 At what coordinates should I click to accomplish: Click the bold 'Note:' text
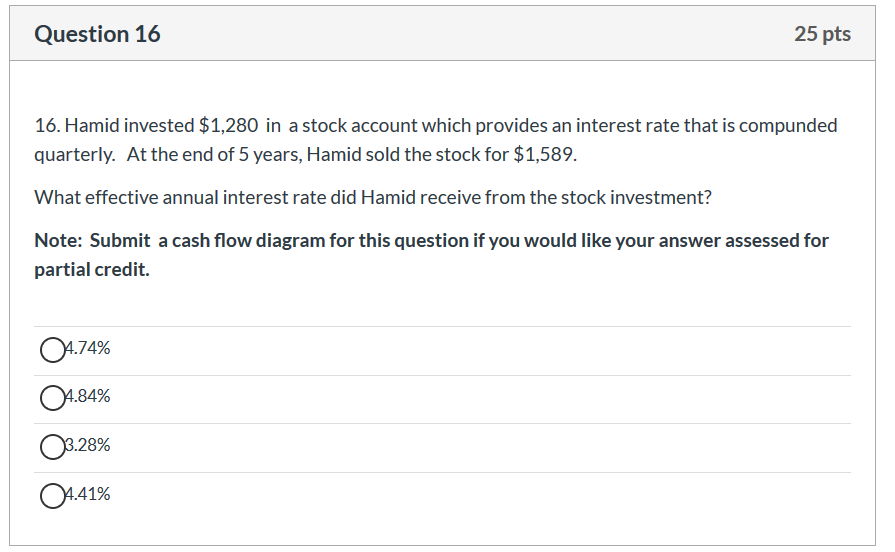point(59,240)
